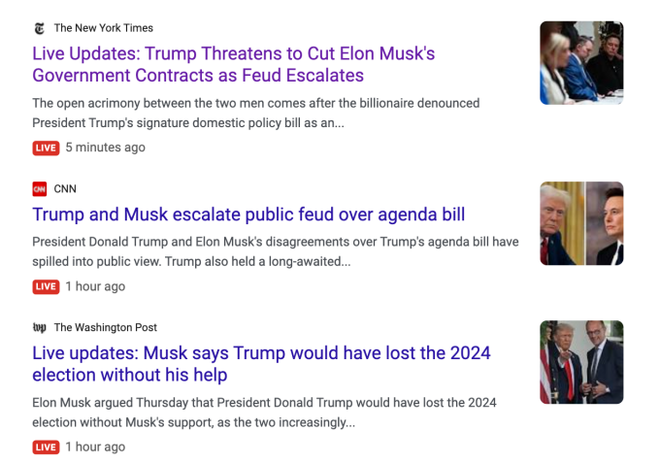Image resolution: width=660 pixels, height=463 pixels.
Task: Open the CNN split-portrait thumbnail image
Action: click(582, 224)
